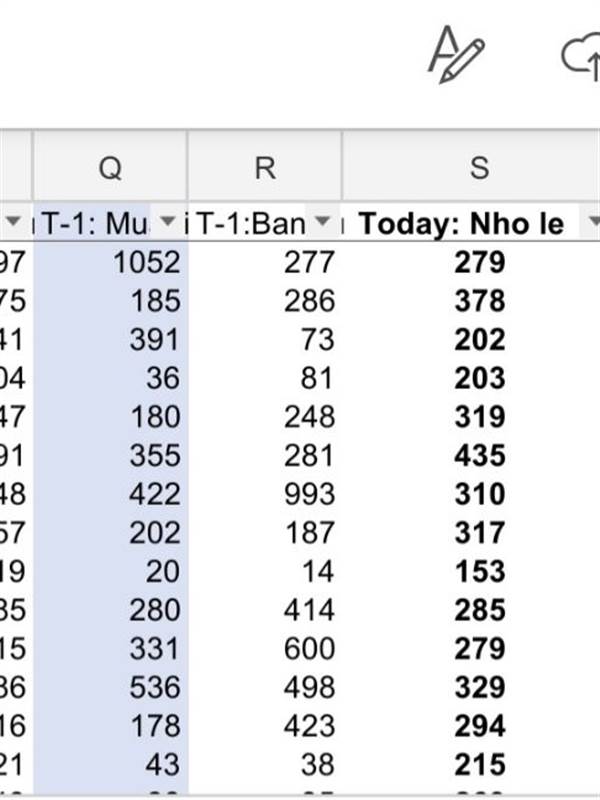Select column S header
Viewport: 600px width, 800px height.
tap(478, 168)
